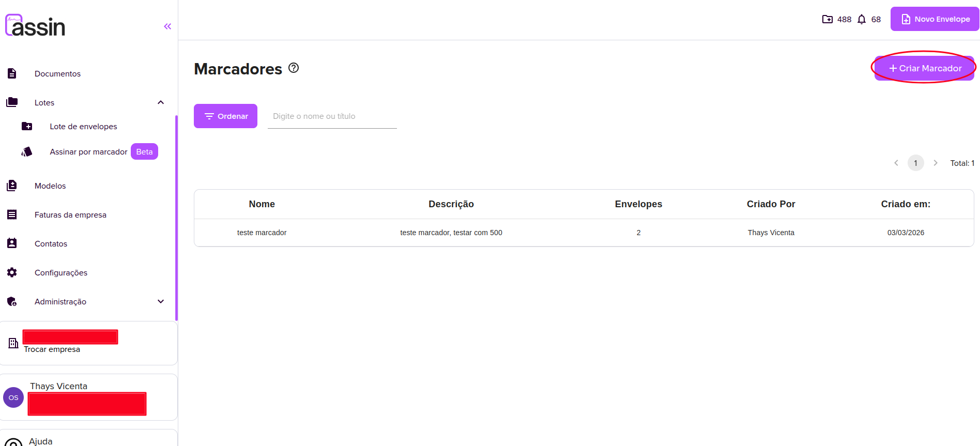Click the OS user avatar
The width and height of the screenshot is (980, 446).
point(13,397)
